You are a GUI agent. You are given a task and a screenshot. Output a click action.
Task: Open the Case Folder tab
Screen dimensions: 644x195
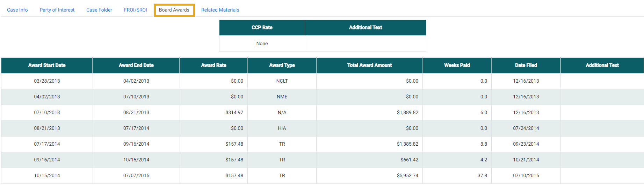click(x=99, y=10)
